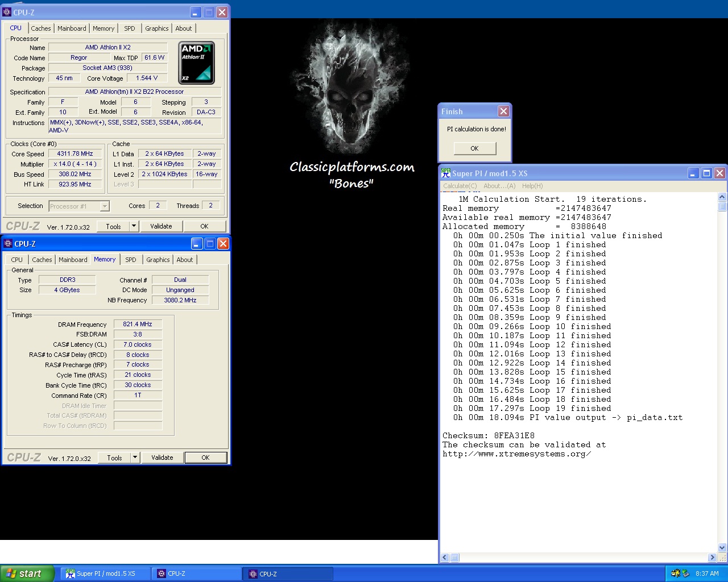Open the About tab in lower CPU-Z
728x582 pixels.
coord(185,260)
